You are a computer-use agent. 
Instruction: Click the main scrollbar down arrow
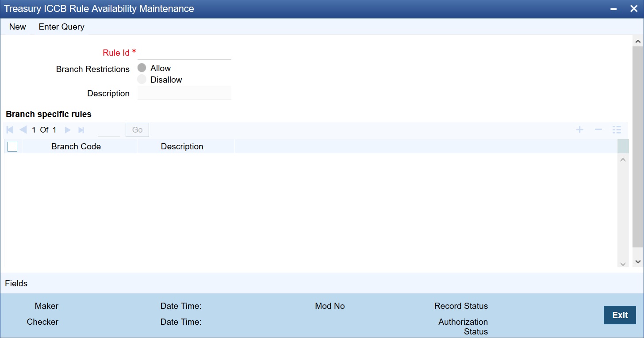(638, 262)
